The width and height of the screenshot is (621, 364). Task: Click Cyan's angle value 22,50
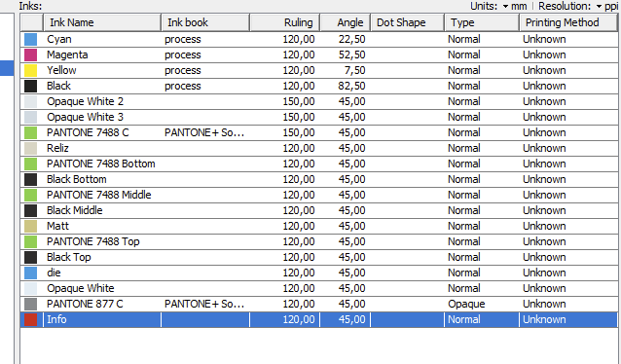click(x=351, y=39)
